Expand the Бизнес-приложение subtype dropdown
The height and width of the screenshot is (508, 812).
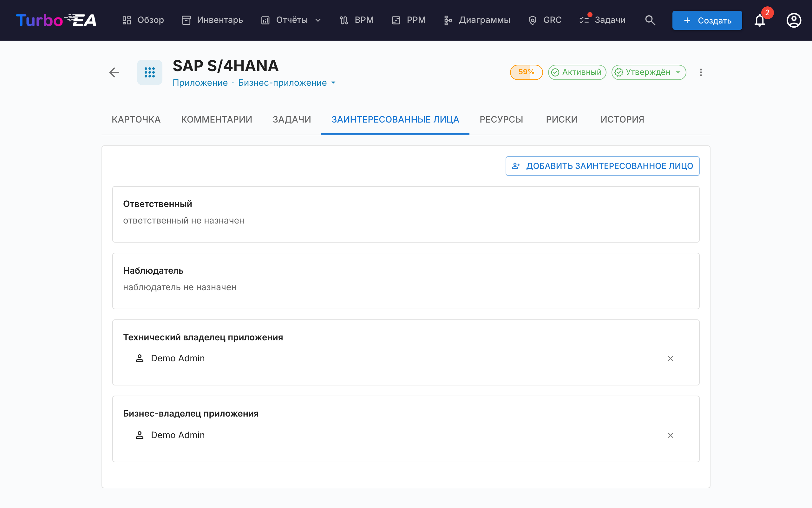[x=287, y=83]
